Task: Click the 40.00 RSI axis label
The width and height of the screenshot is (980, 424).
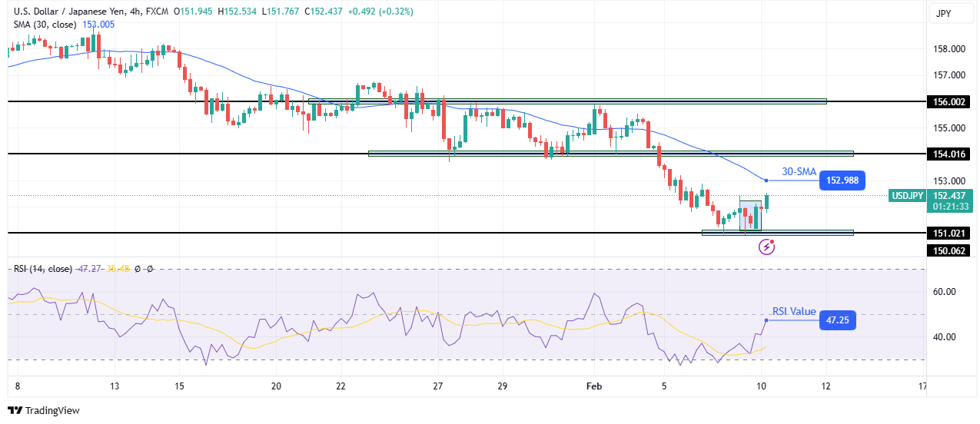Action: (x=946, y=337)
